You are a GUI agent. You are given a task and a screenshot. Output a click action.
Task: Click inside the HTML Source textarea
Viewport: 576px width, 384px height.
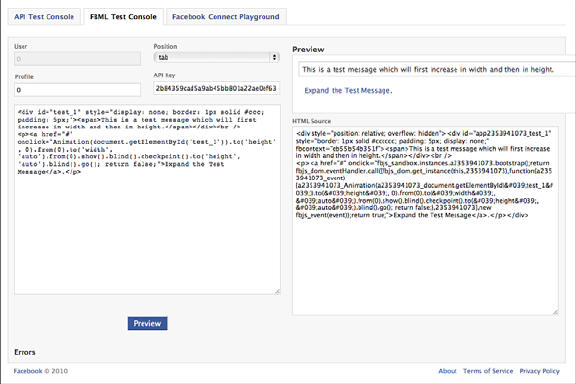click(425, 221)
